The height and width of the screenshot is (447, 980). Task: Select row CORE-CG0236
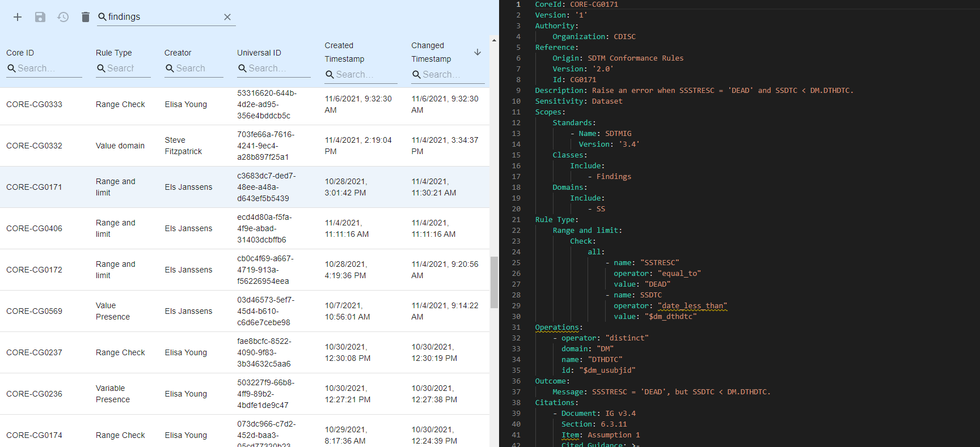click(244, 394)
